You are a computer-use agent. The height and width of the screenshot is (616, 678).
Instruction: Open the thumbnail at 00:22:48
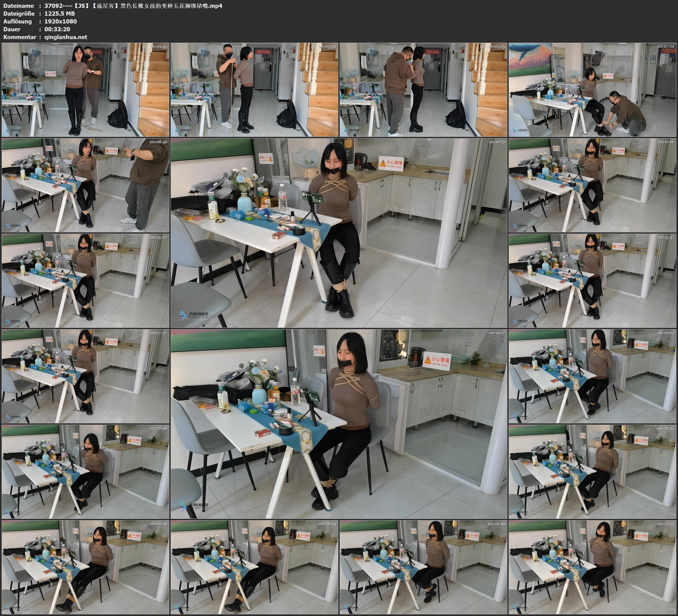85,472
